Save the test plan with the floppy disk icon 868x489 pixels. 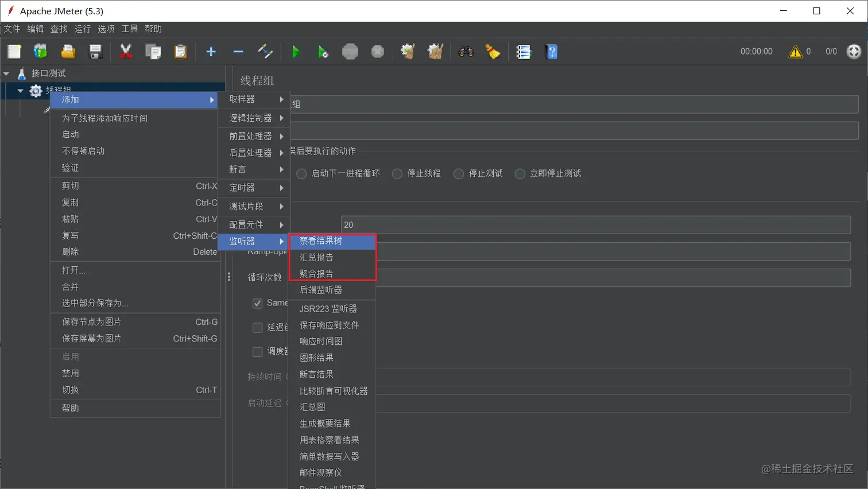click(95, 52)
